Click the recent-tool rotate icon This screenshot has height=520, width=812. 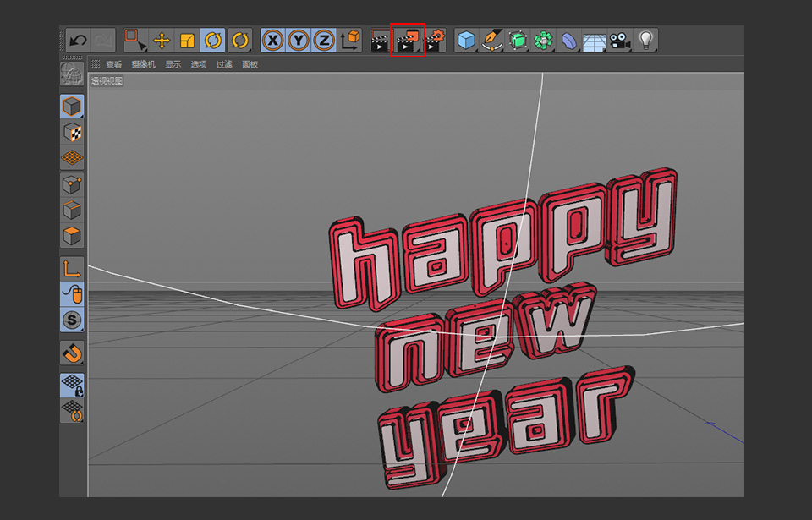(239, 41)
